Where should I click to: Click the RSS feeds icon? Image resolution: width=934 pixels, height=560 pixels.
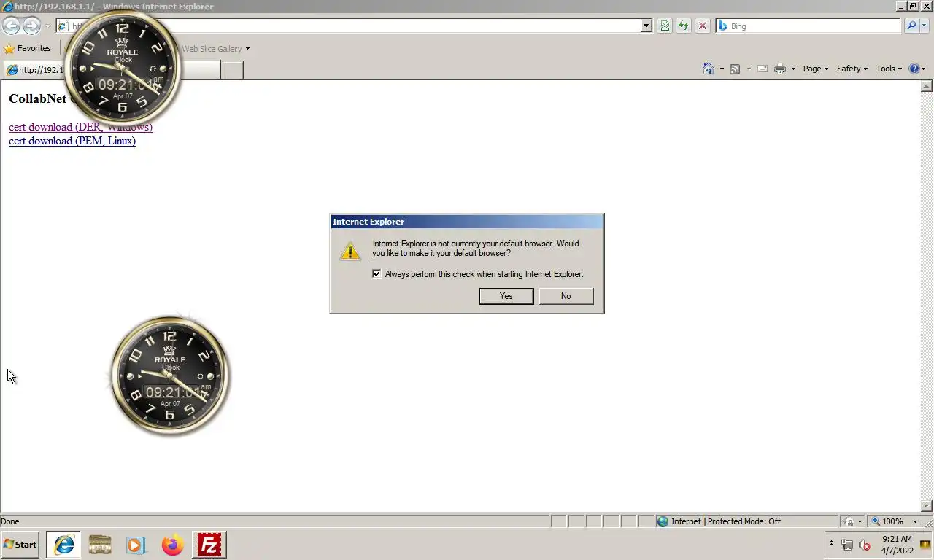tap(735, 69)
